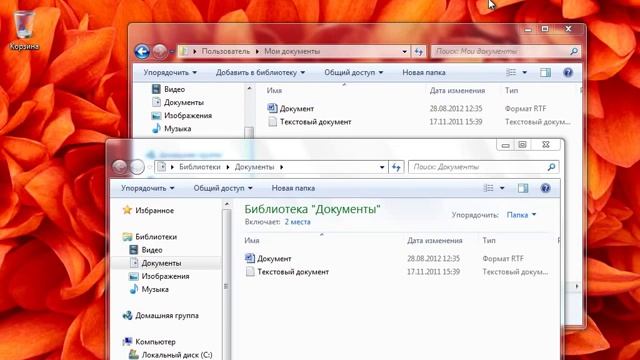Open Добавить в библиотеку menu

260,73
